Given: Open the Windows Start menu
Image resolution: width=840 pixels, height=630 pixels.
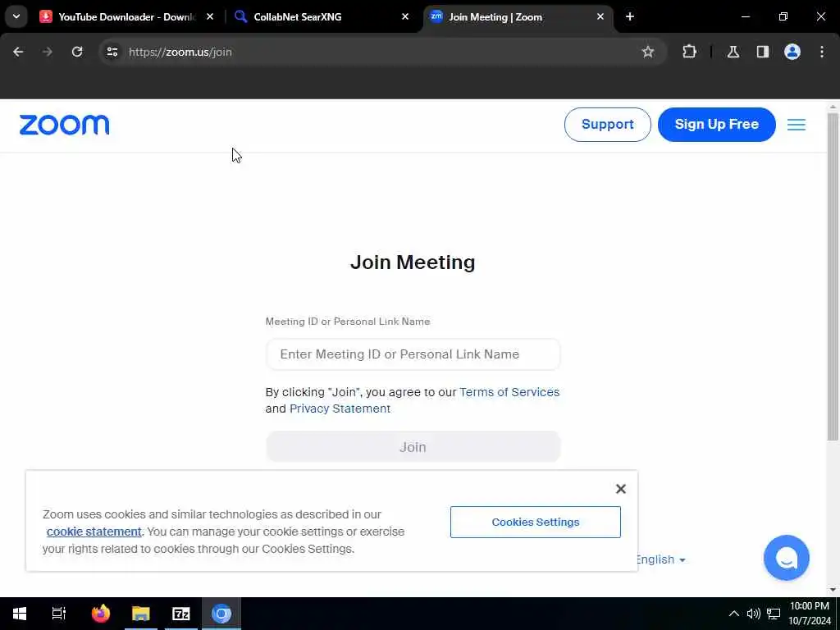Looking at the screenshot, I should [20, 614].
